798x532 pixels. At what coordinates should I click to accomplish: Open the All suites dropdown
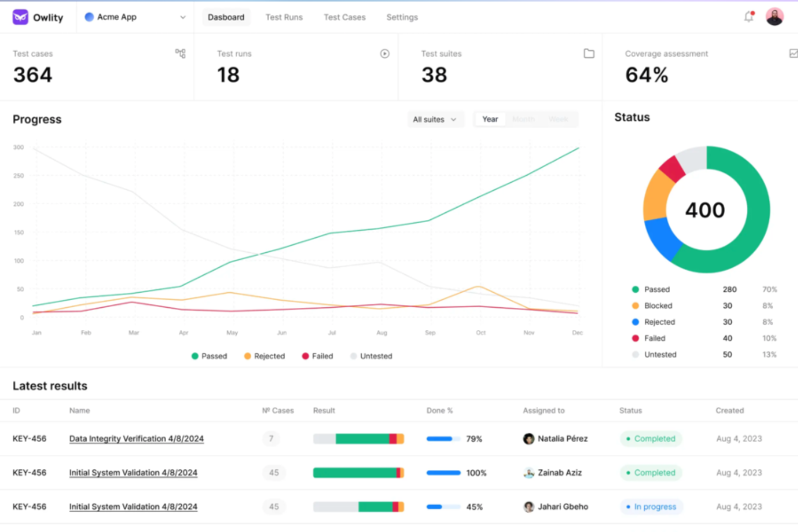pyautogui.click(x=435, y=119)
